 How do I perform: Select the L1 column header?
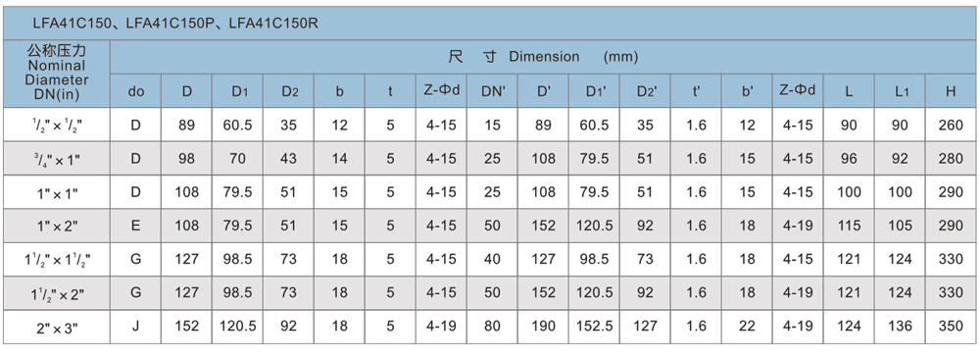[x=900, y=91]
